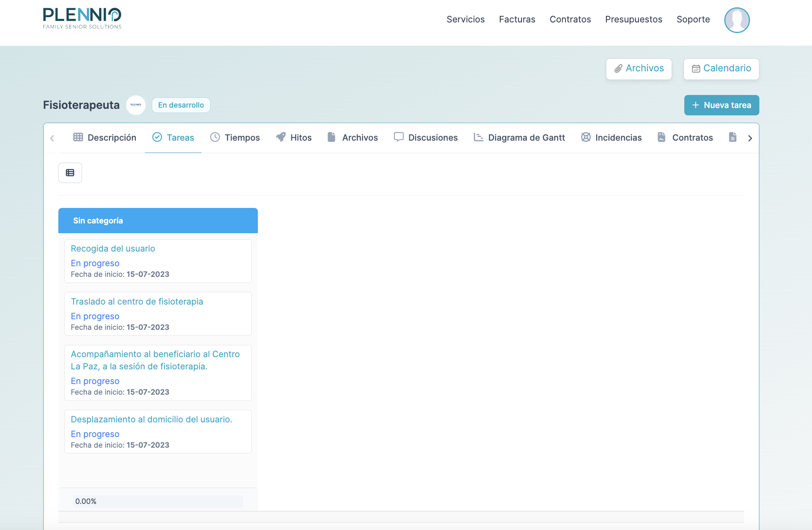Click the Fisioterapeuta project title
The width and height of the screenshot is (812, 530).
point(81,105)
